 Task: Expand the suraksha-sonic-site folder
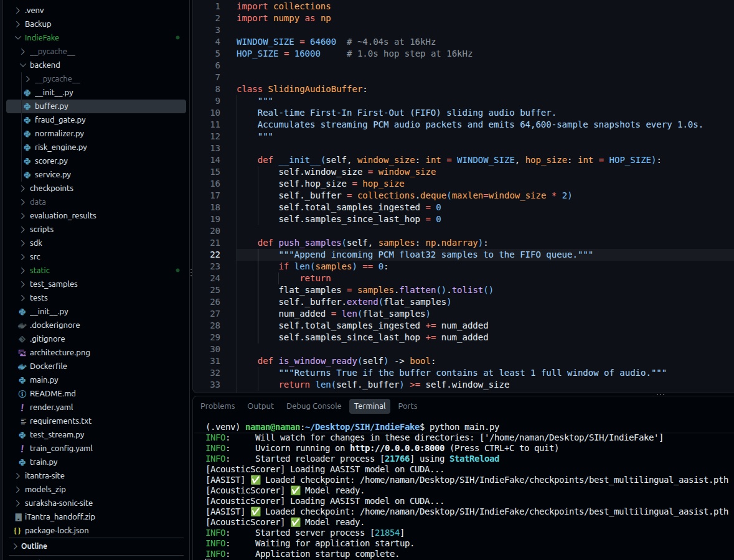[x=18, y=503]
